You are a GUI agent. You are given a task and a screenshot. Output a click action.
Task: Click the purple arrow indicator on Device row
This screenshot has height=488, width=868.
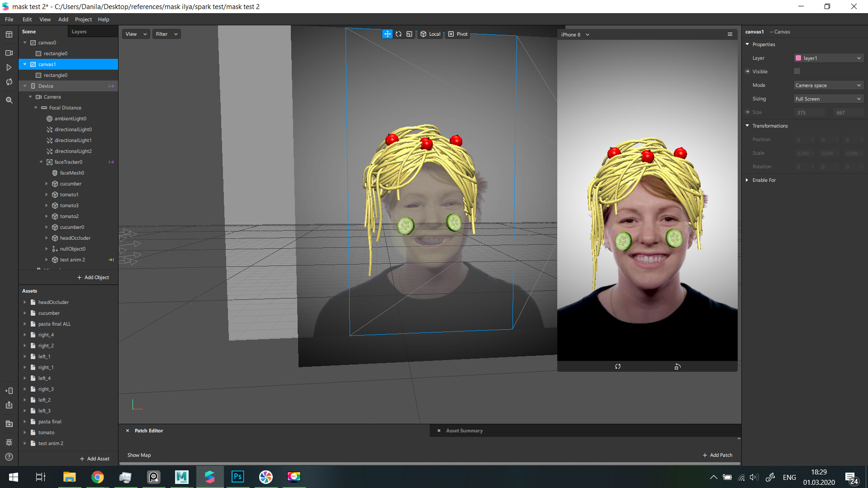coord(111,86)
